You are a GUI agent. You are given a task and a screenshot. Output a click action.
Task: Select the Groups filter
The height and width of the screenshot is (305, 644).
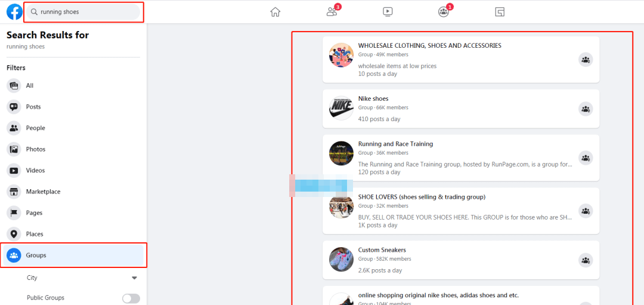[x=73, y=255]
